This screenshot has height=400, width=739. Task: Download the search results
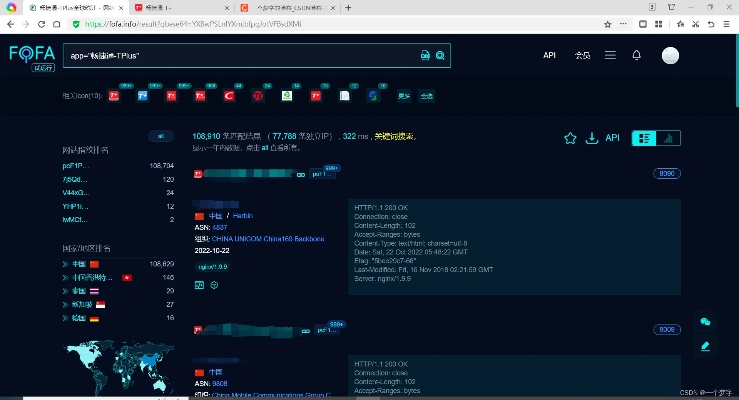click(x=591, y=138)
